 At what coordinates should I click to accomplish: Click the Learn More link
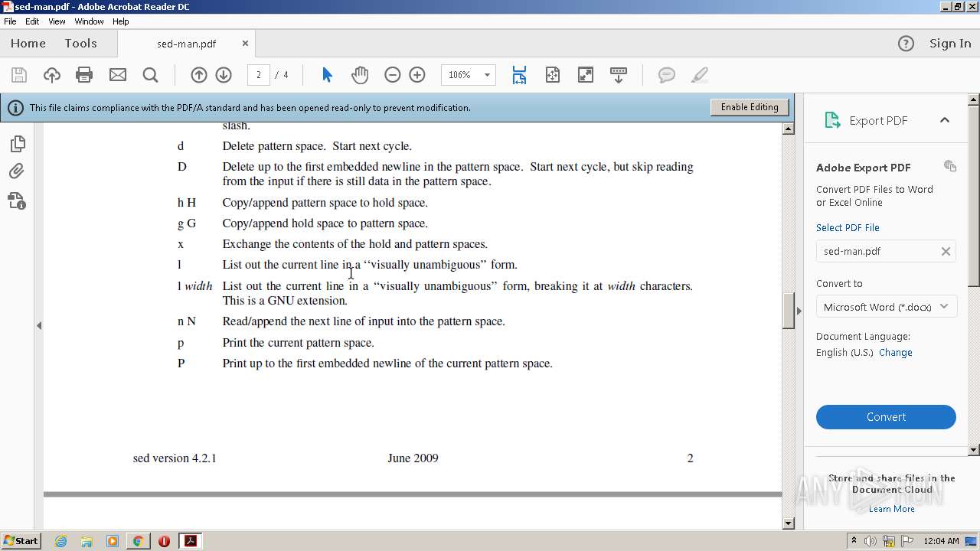(891, 509)
